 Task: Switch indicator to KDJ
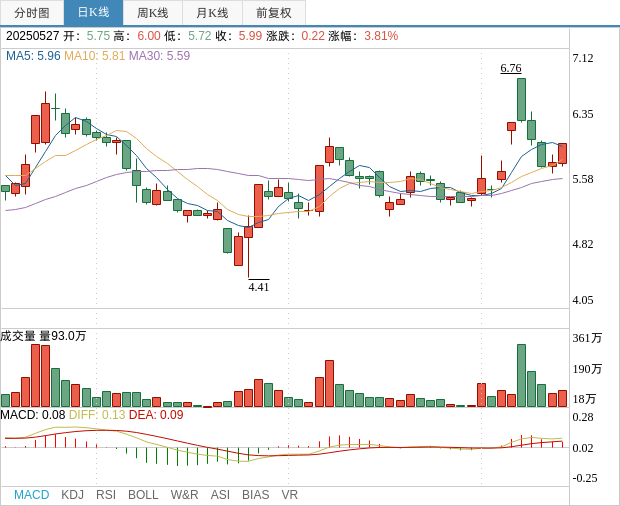pos(72,495)
